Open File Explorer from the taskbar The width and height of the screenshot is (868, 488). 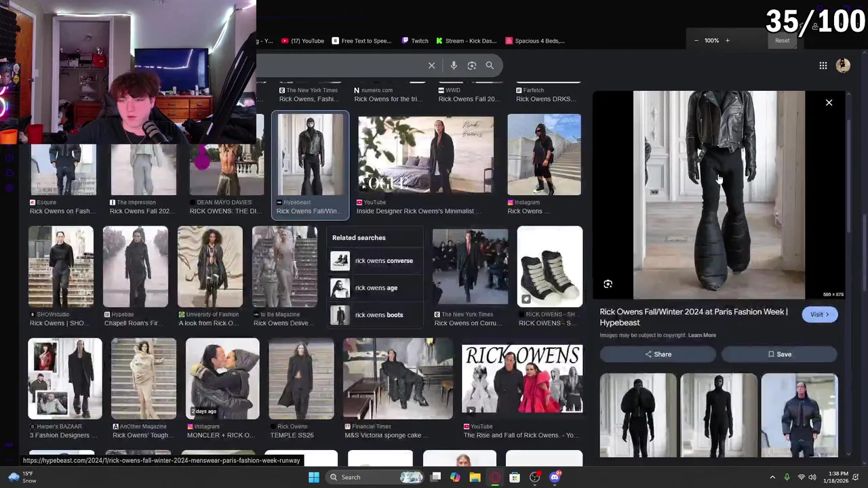pyautogui.click(x=475, y=477)
